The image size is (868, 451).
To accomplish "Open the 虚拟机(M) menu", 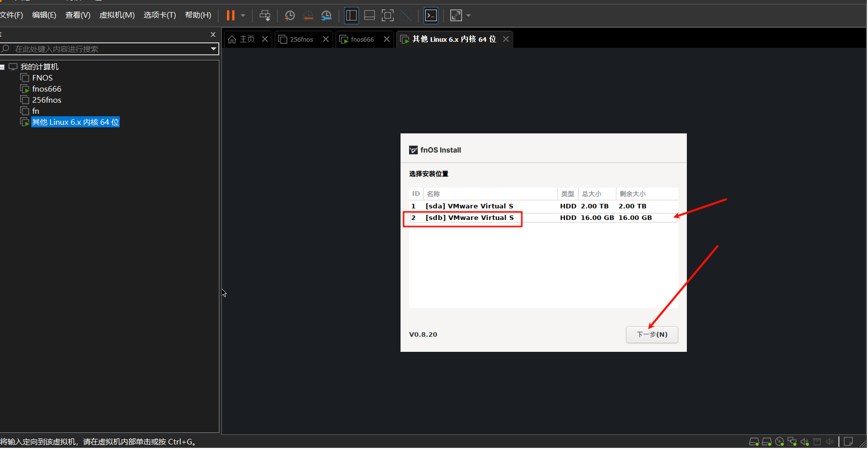I will pos(117,15).
